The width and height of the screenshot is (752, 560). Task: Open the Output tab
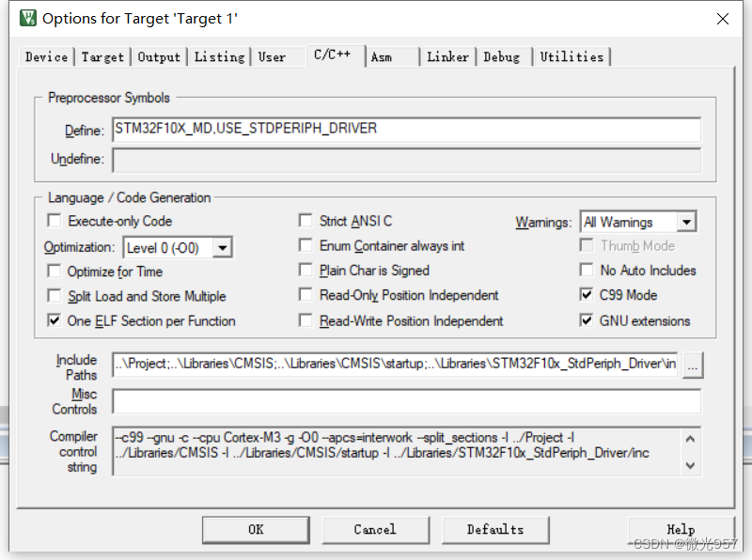pos(159,57)
